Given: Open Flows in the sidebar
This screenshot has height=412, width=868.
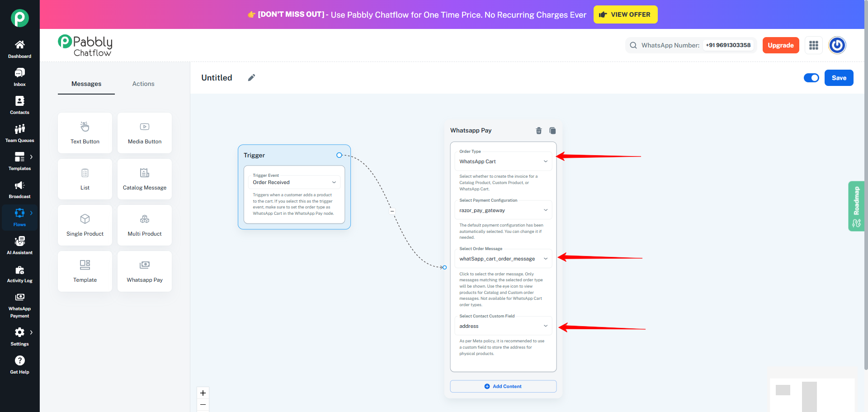Looking at the screenshot, I should point(19,218).
